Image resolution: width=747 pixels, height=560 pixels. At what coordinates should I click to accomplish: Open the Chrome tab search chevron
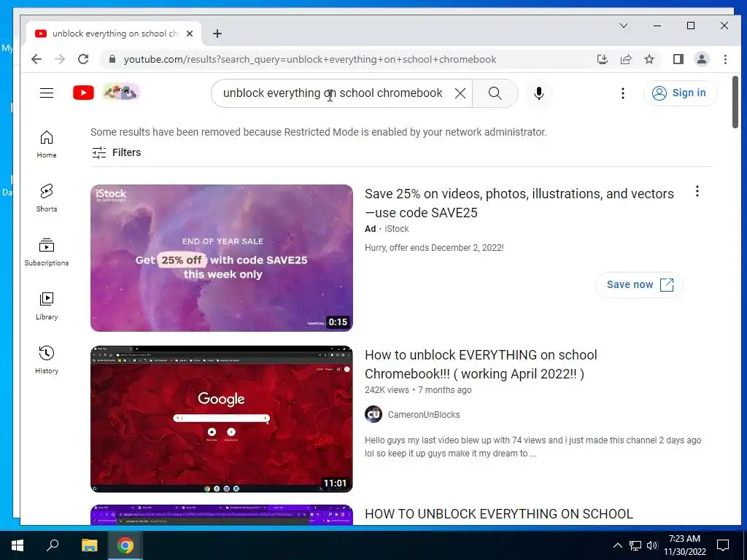click(623, 26)
